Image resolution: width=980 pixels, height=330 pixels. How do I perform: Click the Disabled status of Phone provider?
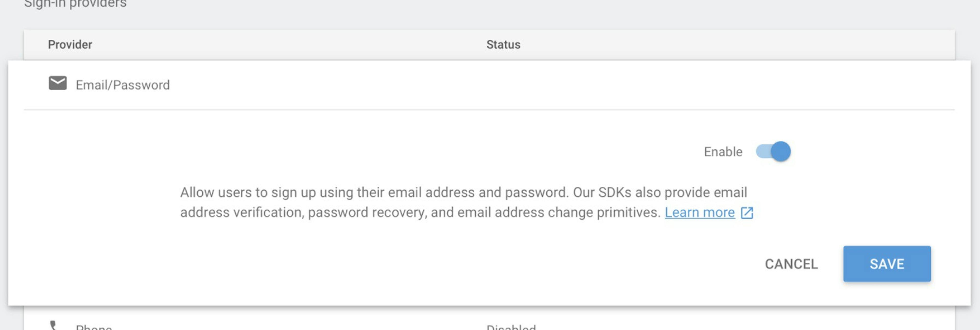511,327
